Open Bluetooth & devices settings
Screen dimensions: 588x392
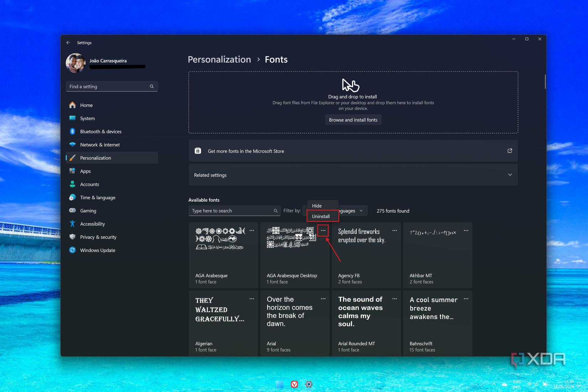(101, 131)
